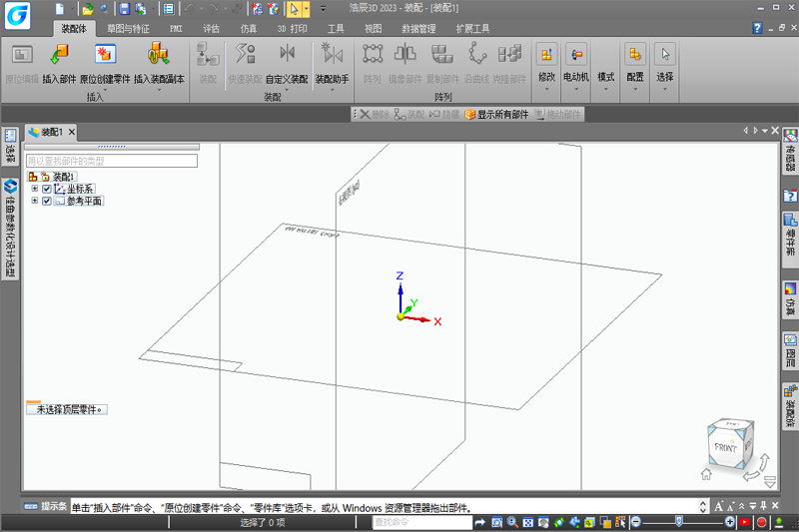Image resolution: width=799 pixels, height=532 pixels.
Task: Click the Home icon near view cube
Action: (706, 474)
